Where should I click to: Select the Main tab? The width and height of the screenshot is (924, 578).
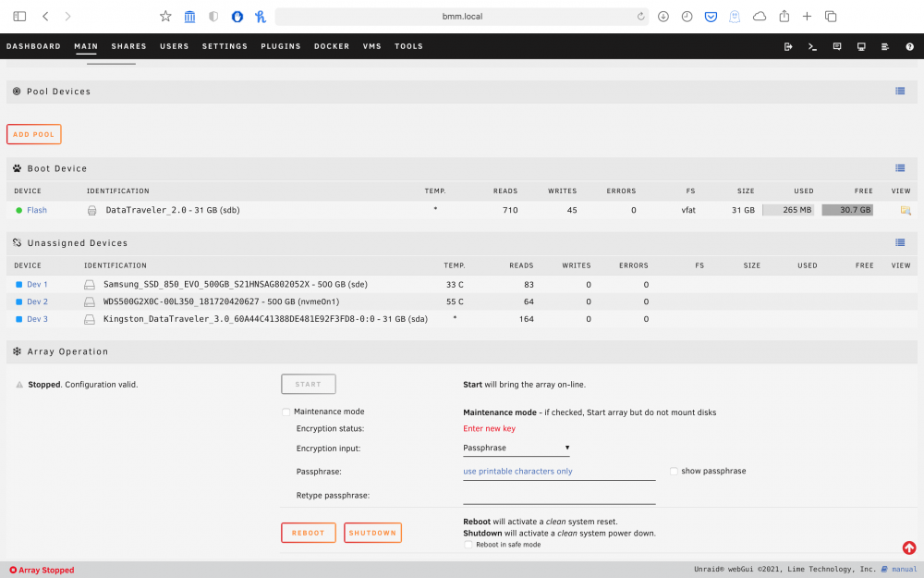86,46
